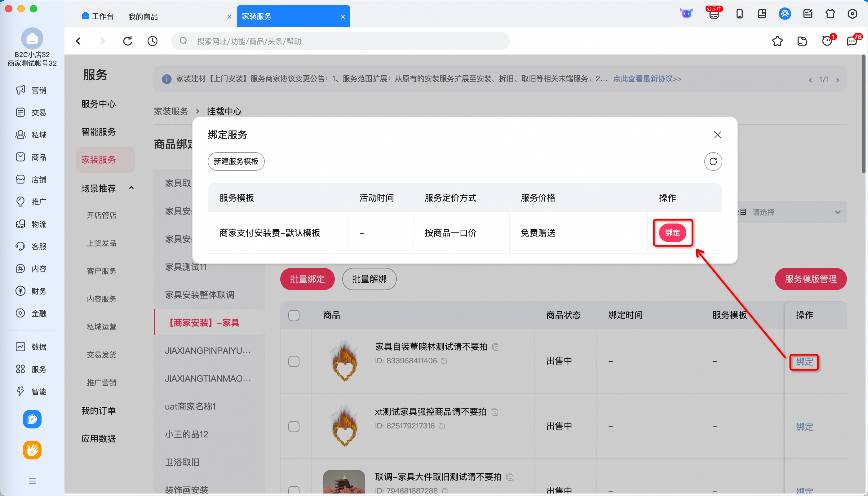Open 服务模版管理
This screenshot has width=868, height=496.
(x=810, y=279)
